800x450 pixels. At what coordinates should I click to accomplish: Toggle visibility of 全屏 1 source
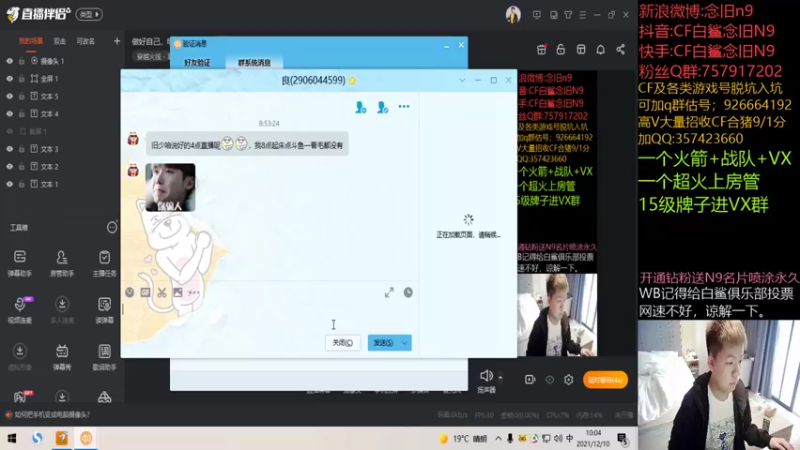point(9,79)
